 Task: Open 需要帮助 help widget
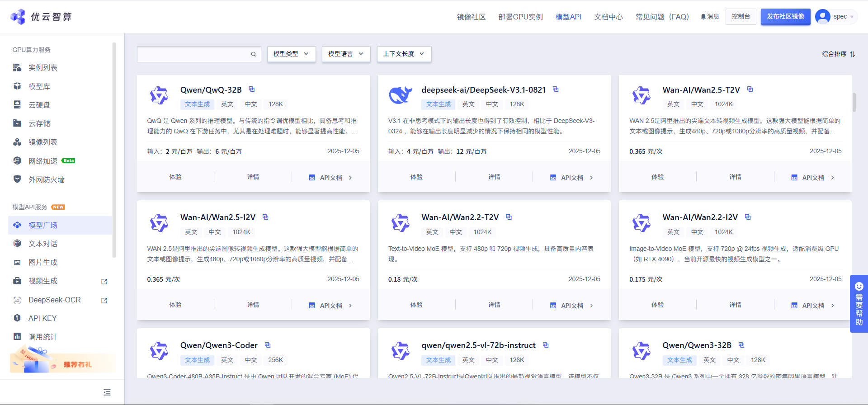(859, 304)
